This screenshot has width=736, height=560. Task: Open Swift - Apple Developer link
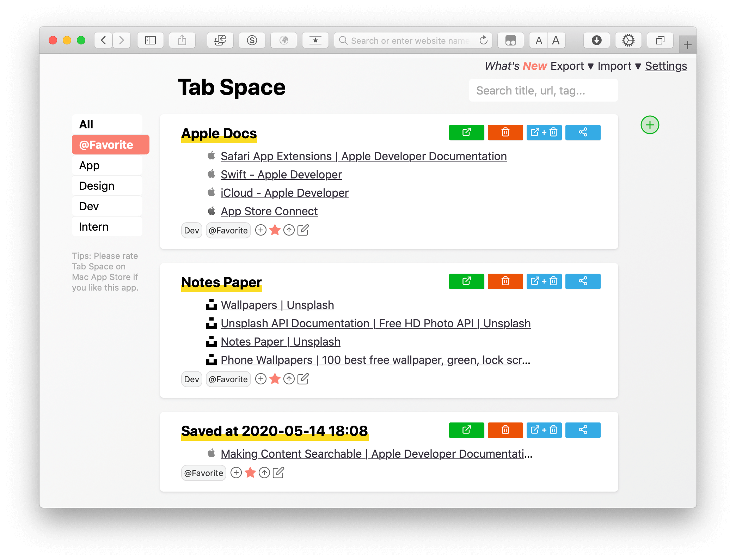point(281,175)
